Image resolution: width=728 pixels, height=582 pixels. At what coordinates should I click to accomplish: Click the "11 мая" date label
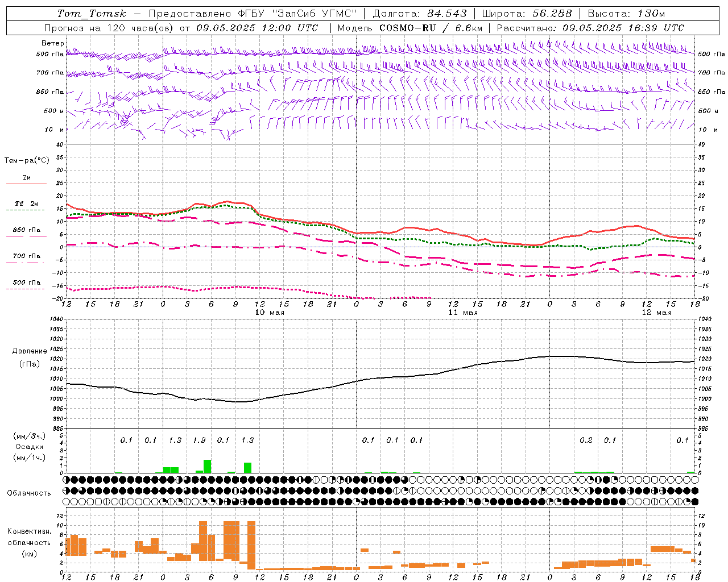[463, 313]
